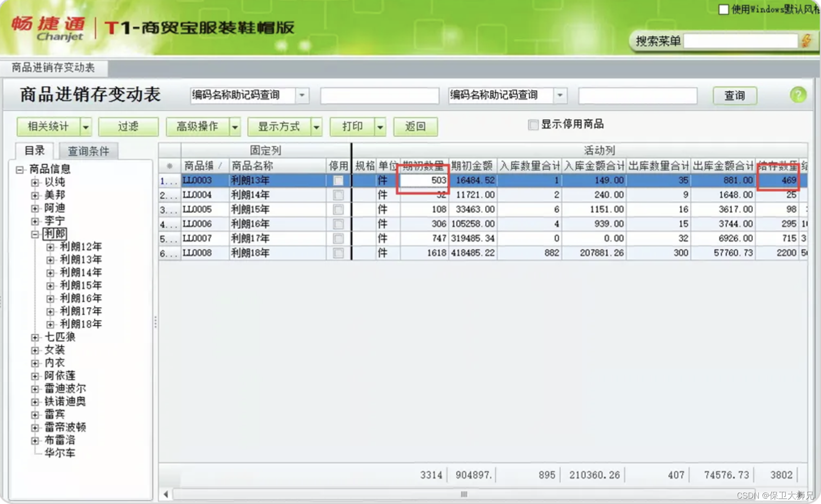
Task: Switch to the 目录 tab
Action: (x=35, y=150)
